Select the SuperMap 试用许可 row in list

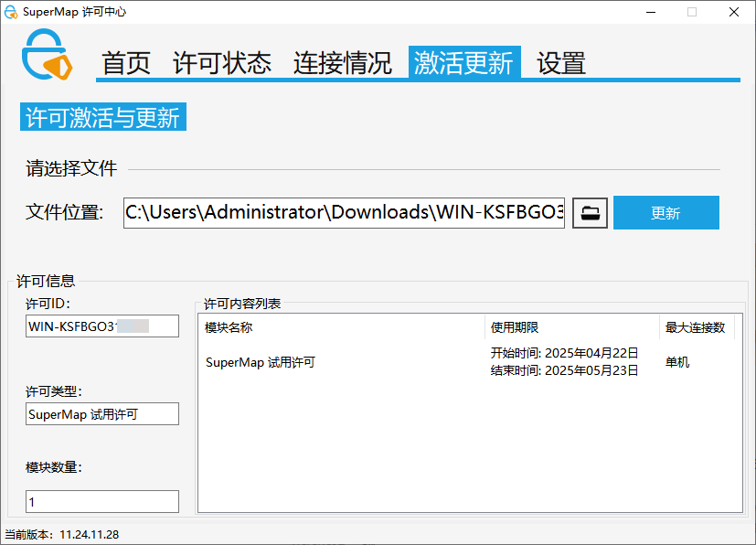465,362
